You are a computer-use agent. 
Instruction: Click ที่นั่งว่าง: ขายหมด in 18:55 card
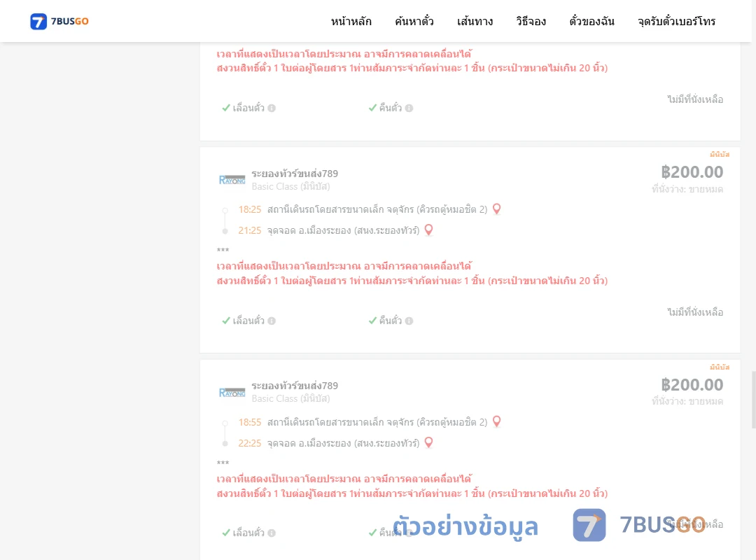[687, 401]
